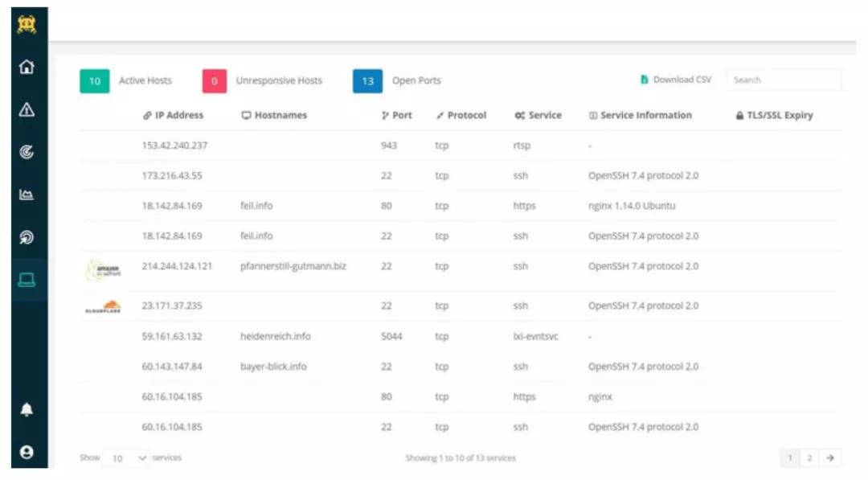Select the laptop hosts icon in sidebar
The height and width of the screenshot is (480, 868).
pyautogui.click(x=27, y=280)
